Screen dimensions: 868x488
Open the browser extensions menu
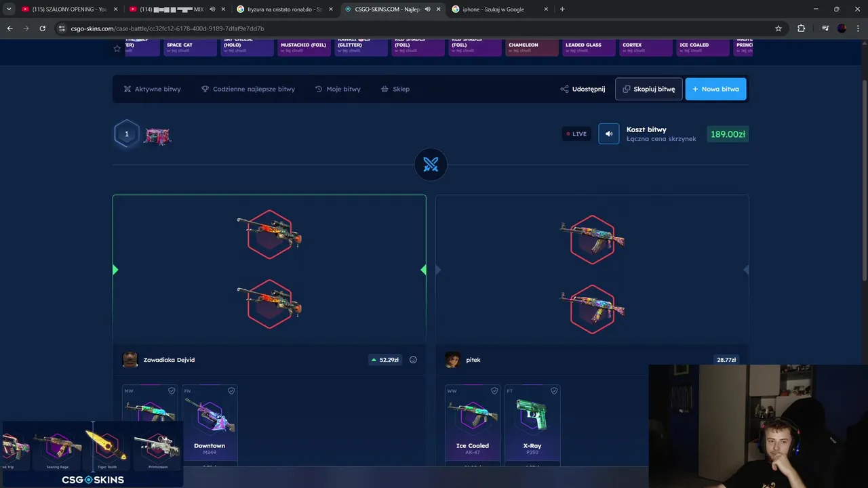pyautogui.click(x=802, y=28)
